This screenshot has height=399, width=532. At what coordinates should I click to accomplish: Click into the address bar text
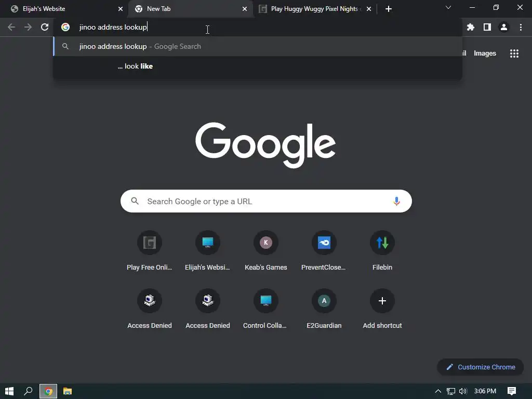[113, 27]
